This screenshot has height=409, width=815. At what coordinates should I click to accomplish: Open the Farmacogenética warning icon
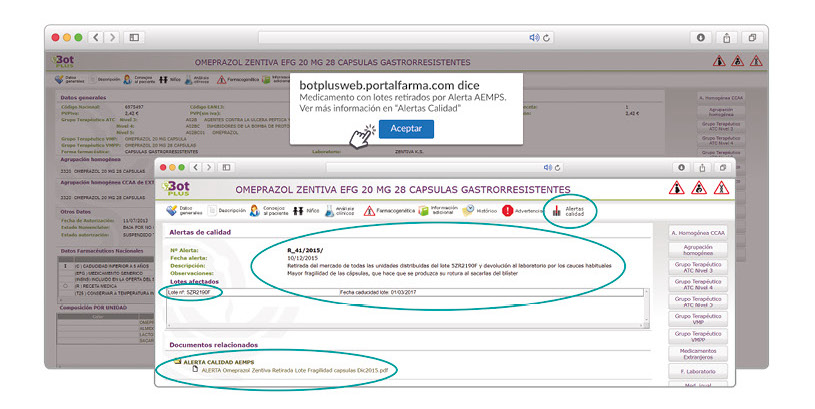click(370, 211)
